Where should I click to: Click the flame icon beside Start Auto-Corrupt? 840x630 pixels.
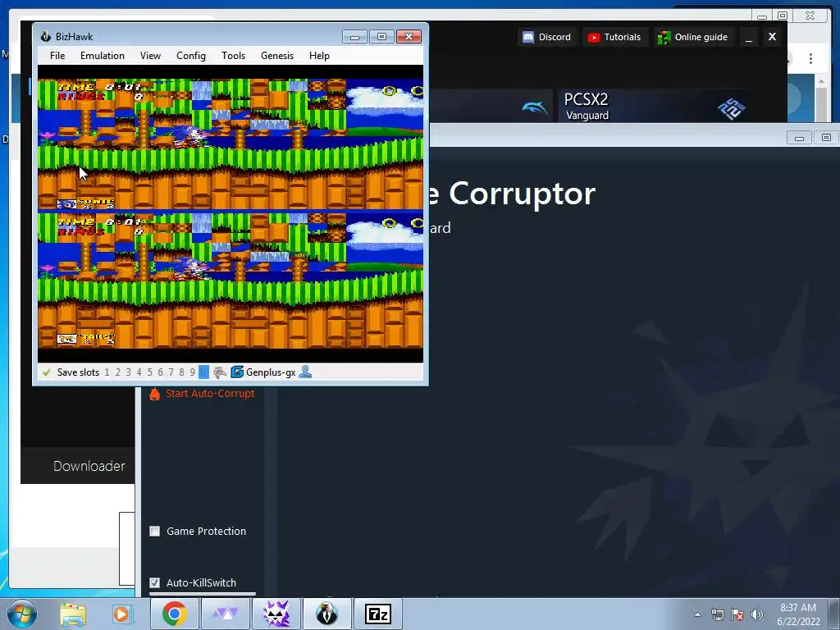click(x=155, y=394)
